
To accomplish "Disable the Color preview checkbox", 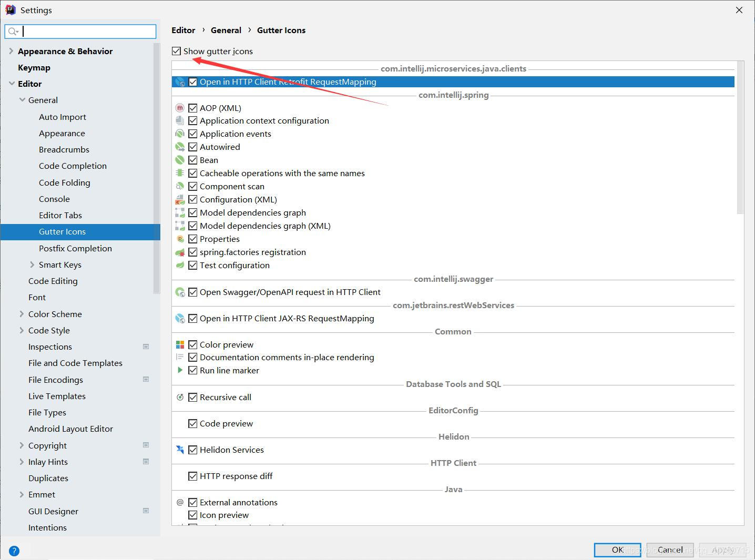I will point(193,344).
